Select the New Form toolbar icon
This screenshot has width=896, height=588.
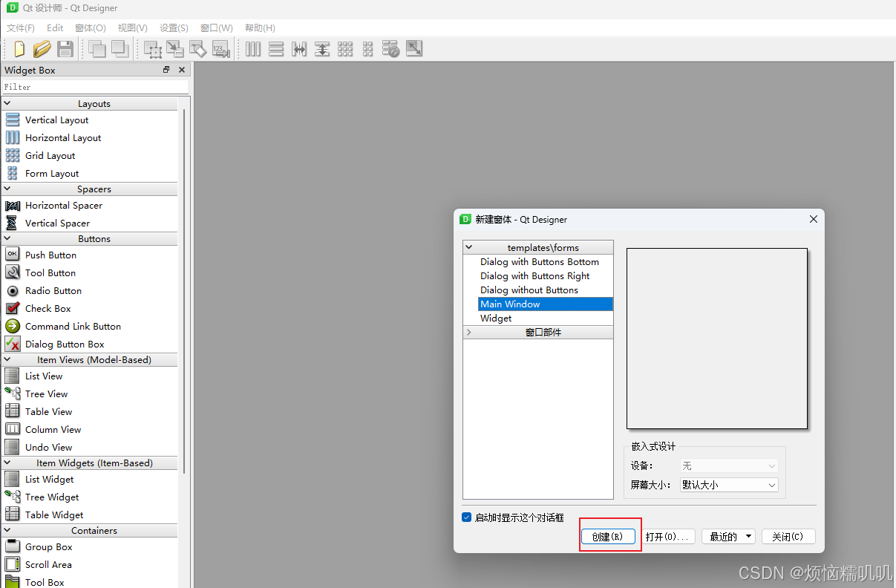click(17, 48)
